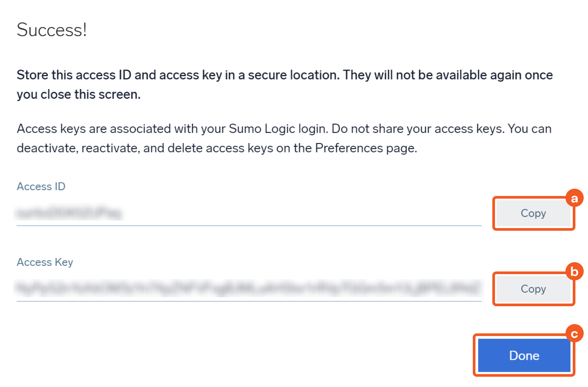The image size is (588, 387).
Task: Click the orange "b" annotation badge
Action: (x=574, y=272)
